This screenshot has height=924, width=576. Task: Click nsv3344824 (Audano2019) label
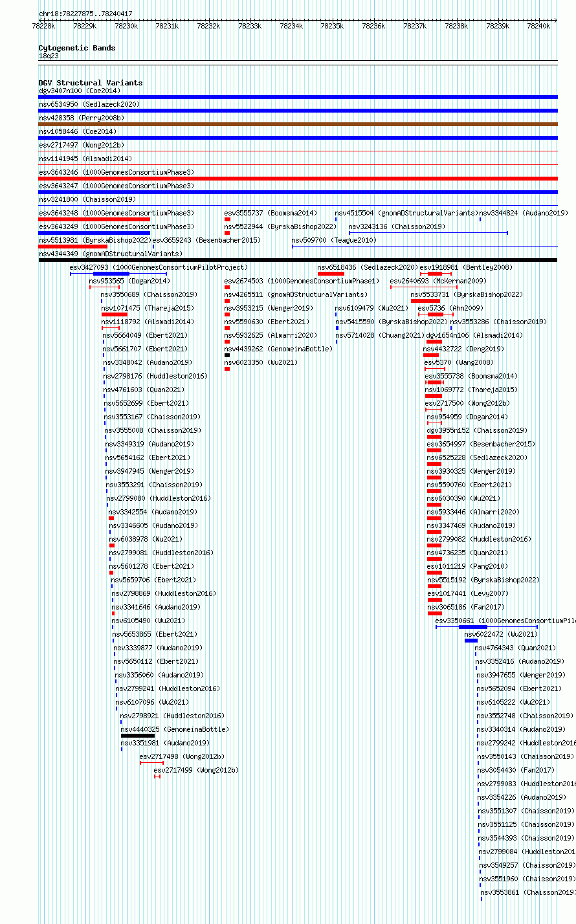524,213
